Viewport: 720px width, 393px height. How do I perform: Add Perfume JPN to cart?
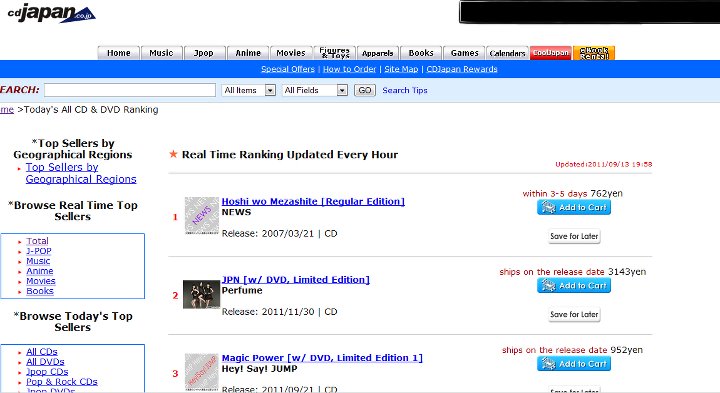coord(574,286)
